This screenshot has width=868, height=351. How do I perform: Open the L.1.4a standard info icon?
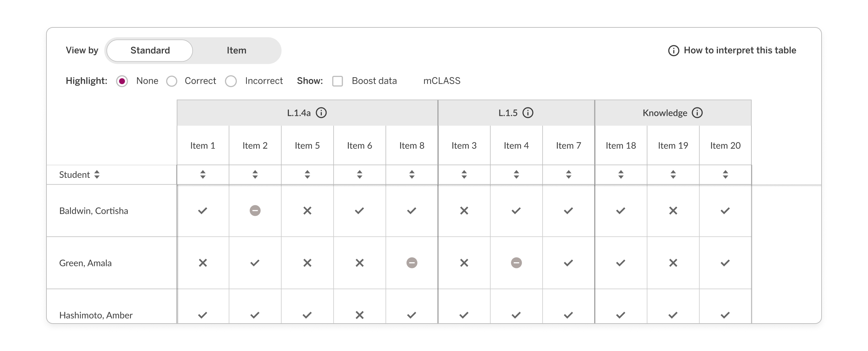coord(321,113)
